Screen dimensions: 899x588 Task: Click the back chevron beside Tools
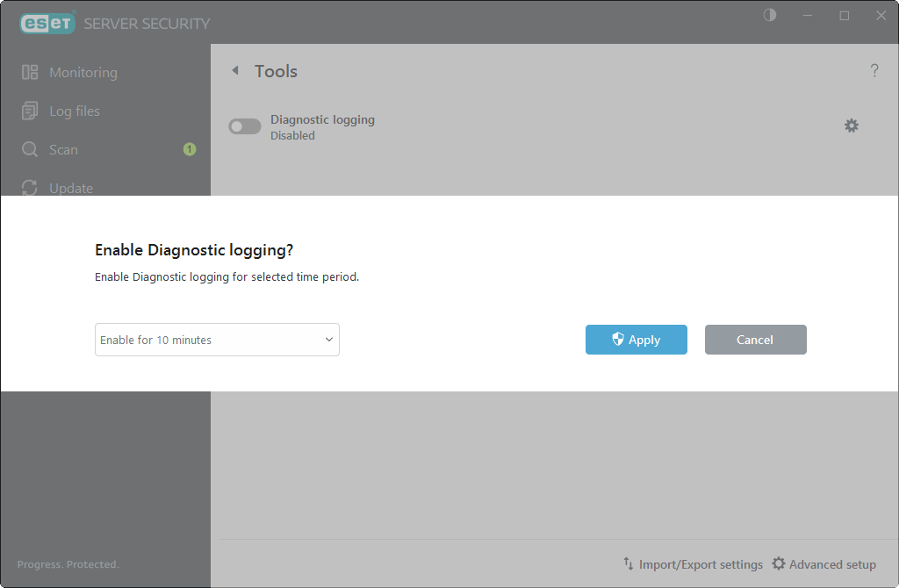235,70
